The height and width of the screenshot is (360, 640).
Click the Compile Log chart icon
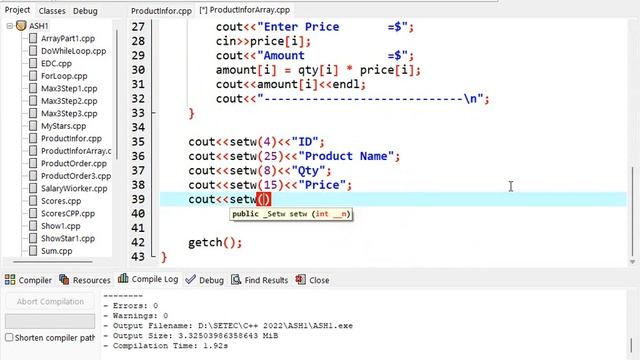123,278
